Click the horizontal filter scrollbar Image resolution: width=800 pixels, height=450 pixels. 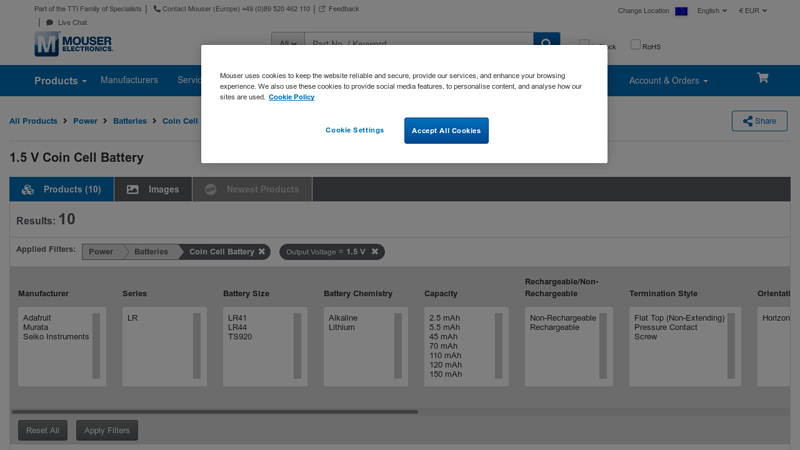215,411
